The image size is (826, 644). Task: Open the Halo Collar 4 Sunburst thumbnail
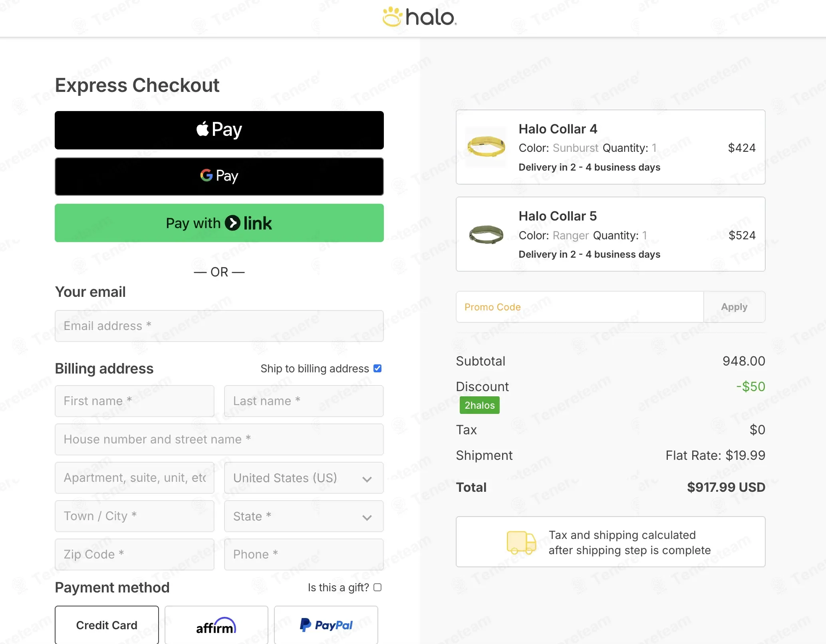(486, 147)
